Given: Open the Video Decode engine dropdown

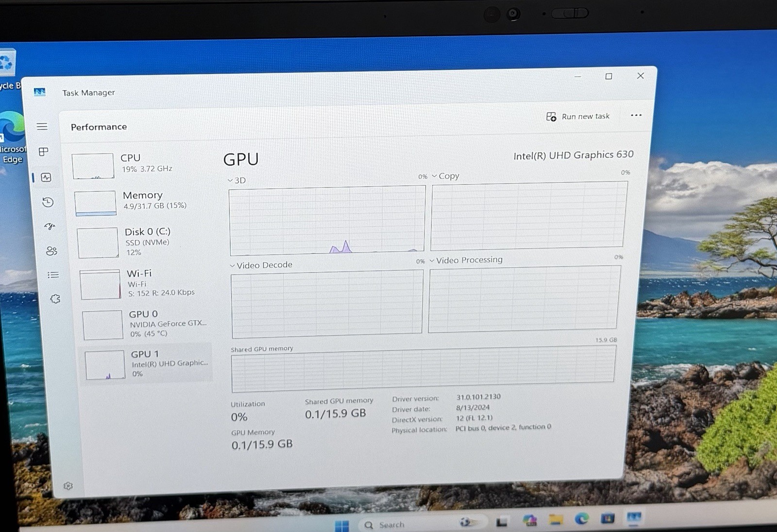Looking at the screenshot, I should pyautogui.click(x=261, y=266).
